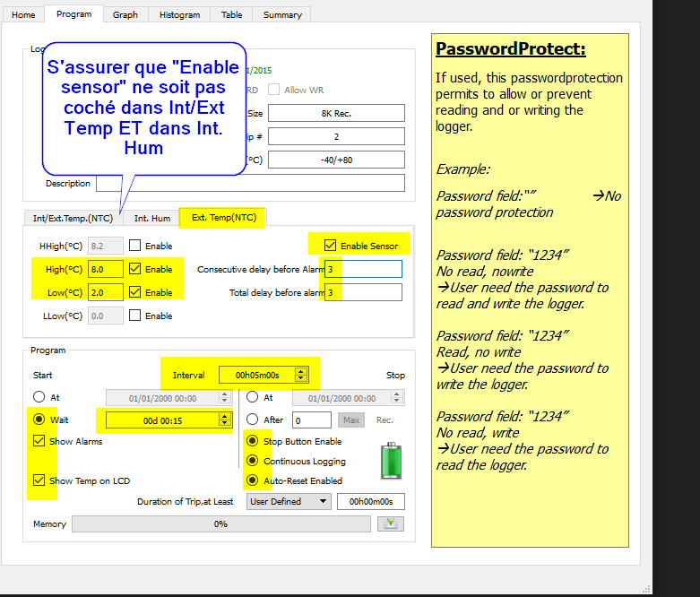Open the User Defined trip duration dropdown
The width and height of the screenshot is (700, 597).
pos(289,501)
